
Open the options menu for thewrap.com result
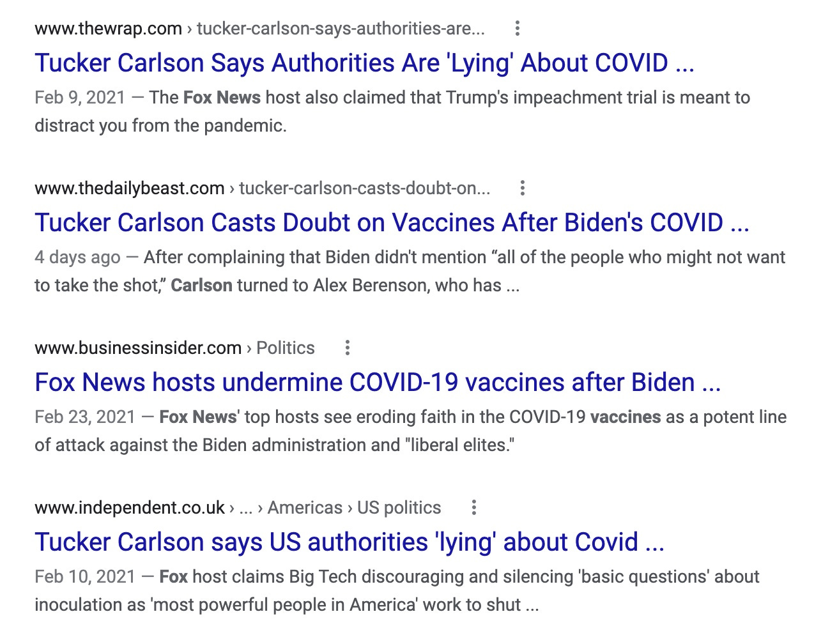coord(518,28)
